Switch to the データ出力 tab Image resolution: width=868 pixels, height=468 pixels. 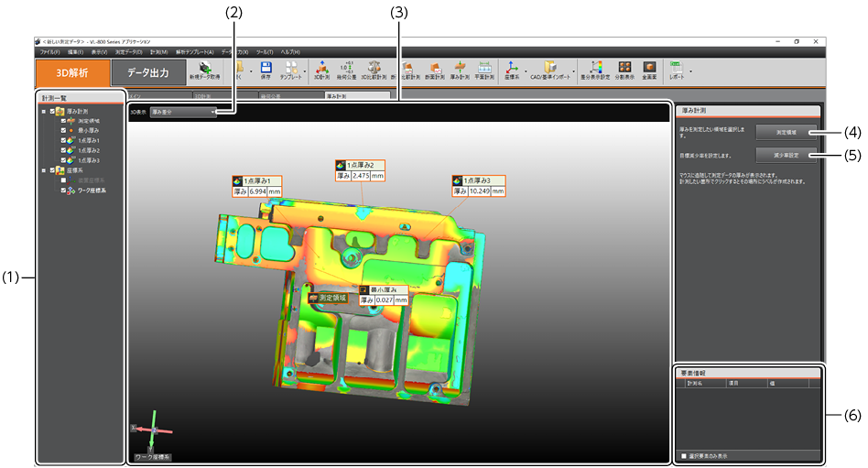click(x=147, y=73)
